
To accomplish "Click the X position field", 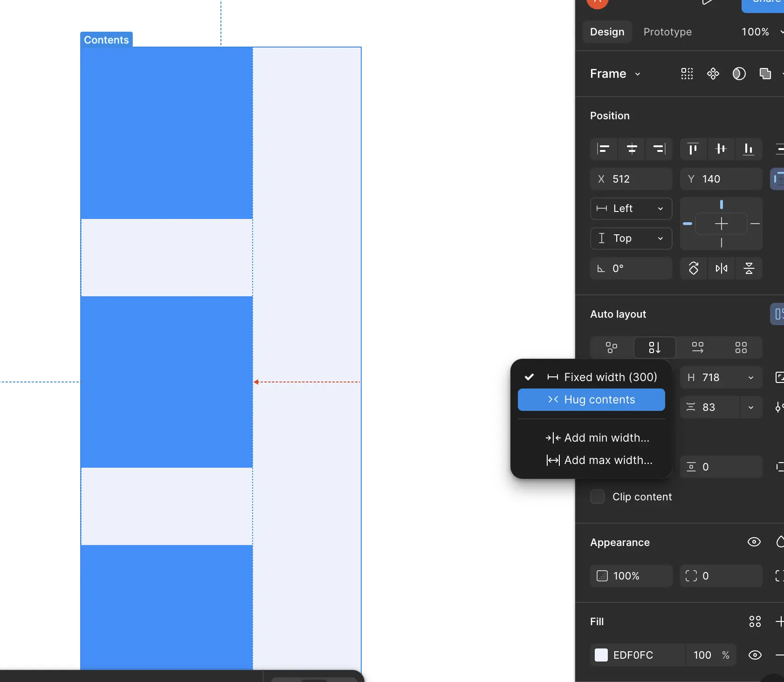I will coord(631,179).
